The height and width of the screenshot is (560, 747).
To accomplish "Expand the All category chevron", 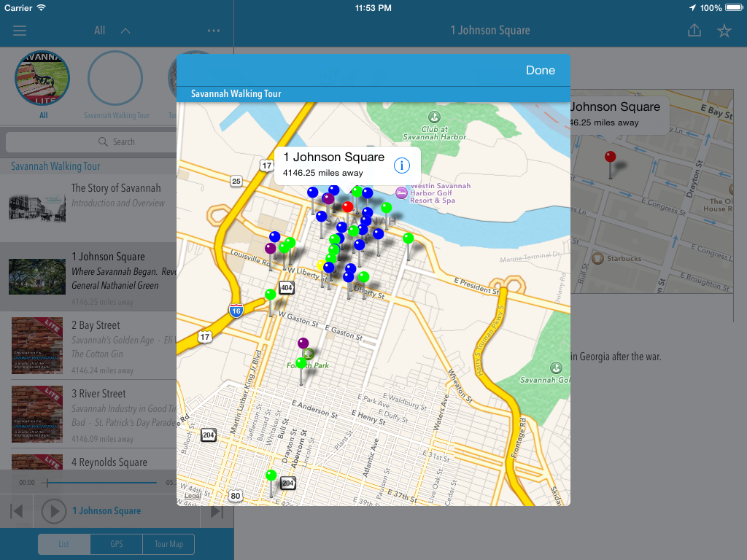I will (x=125, y=31).
